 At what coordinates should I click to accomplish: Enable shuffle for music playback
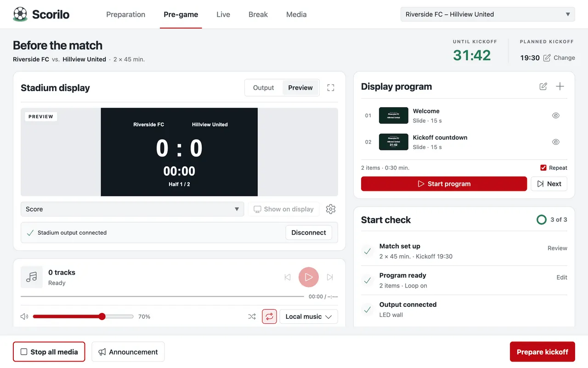click(x=252, y=316)
